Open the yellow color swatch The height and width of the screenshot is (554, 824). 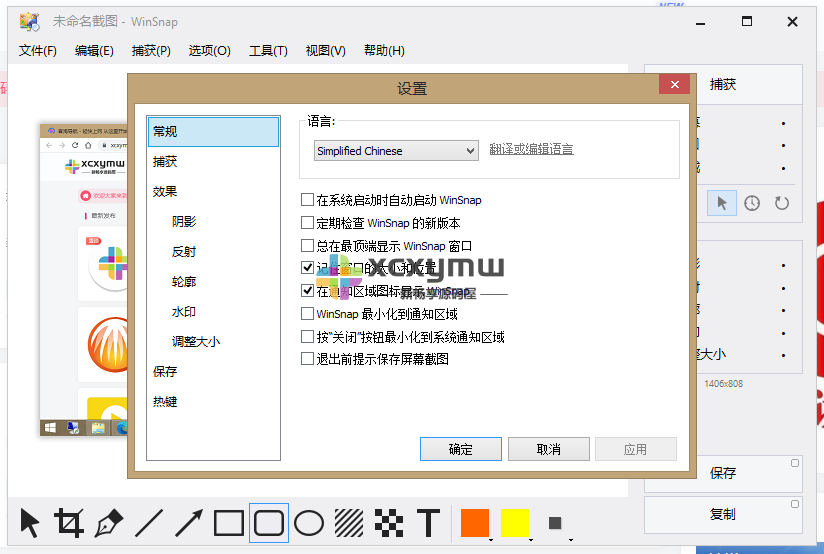(514, 522)
